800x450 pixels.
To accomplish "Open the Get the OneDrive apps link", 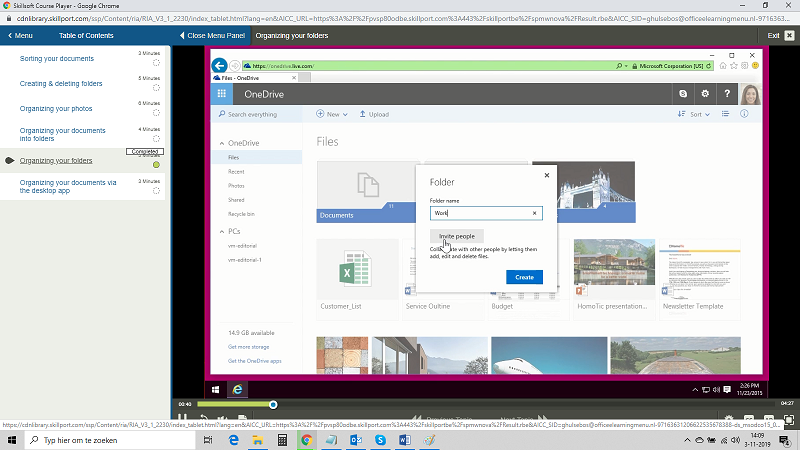I will click(255, 361).
